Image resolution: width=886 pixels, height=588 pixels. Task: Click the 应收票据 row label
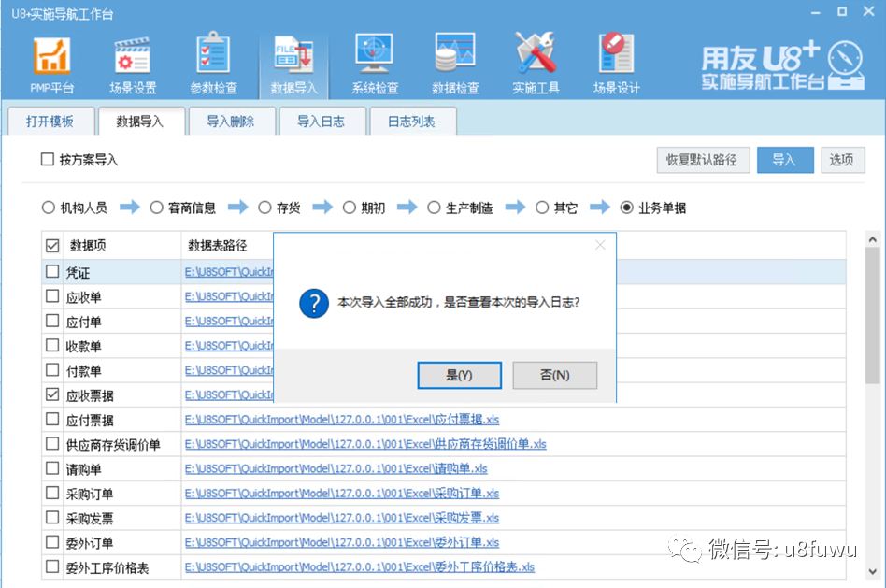[90, 395]
